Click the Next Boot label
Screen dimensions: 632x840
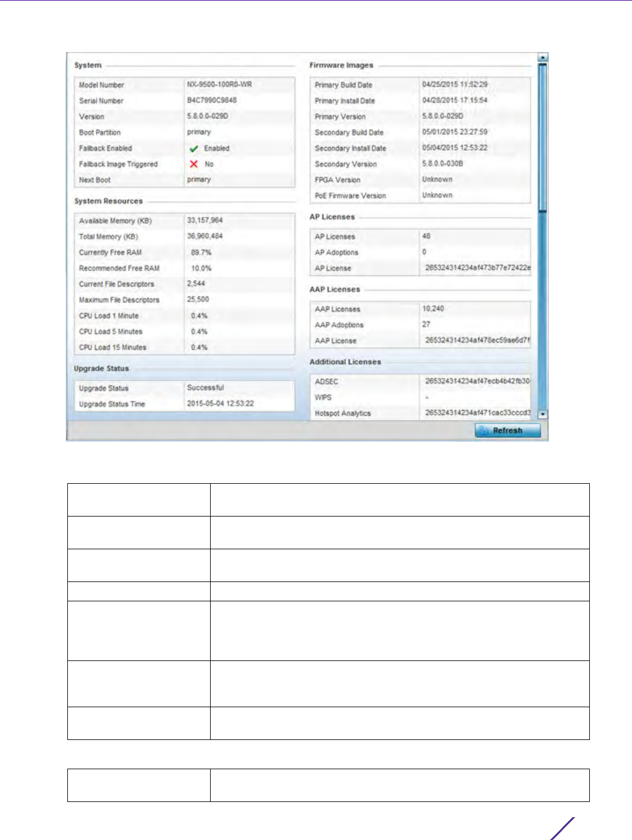click(x=95, y=180)
